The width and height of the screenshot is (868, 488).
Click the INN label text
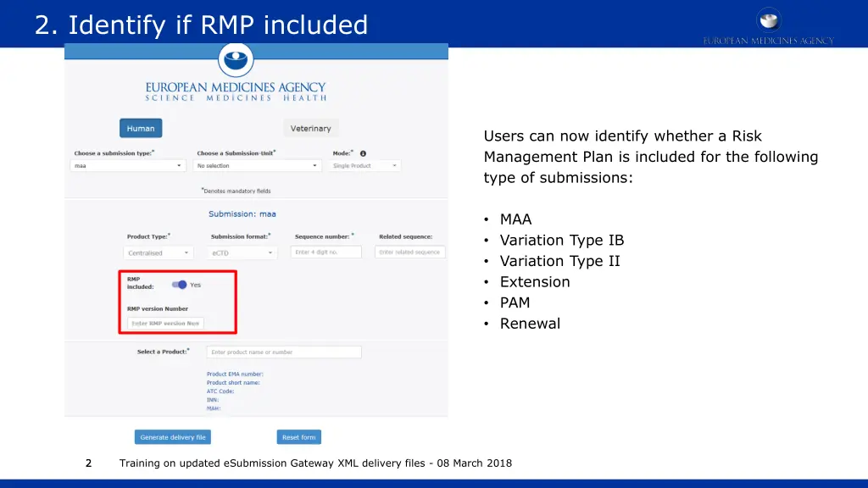213,400
